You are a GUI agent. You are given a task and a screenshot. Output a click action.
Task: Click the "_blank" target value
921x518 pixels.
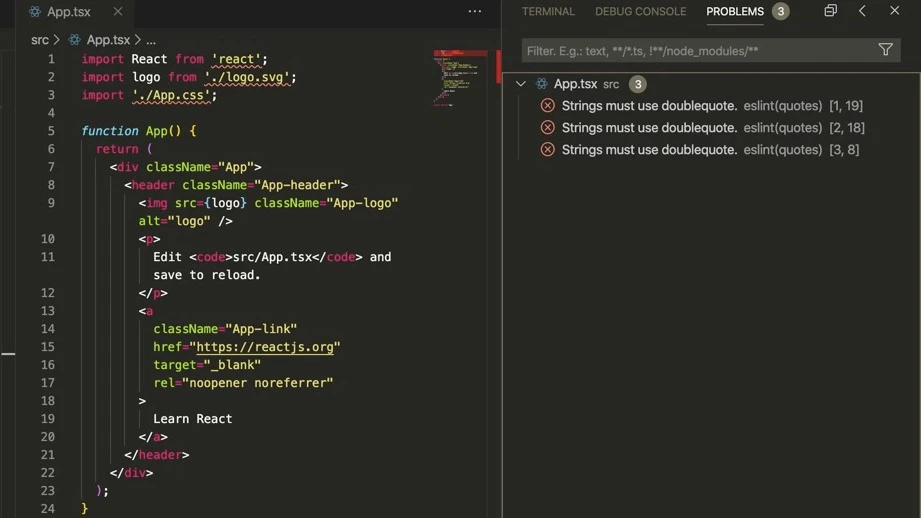click(232, 365)
